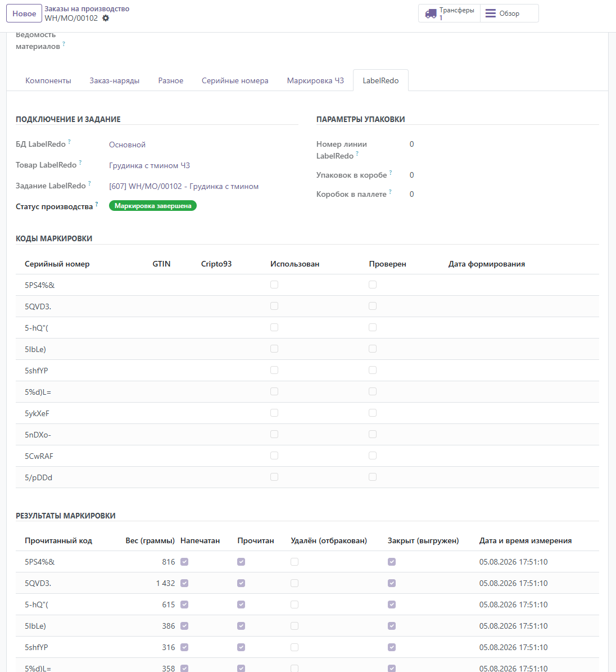Switch to the Компоненты tab

tap(48, 80)
